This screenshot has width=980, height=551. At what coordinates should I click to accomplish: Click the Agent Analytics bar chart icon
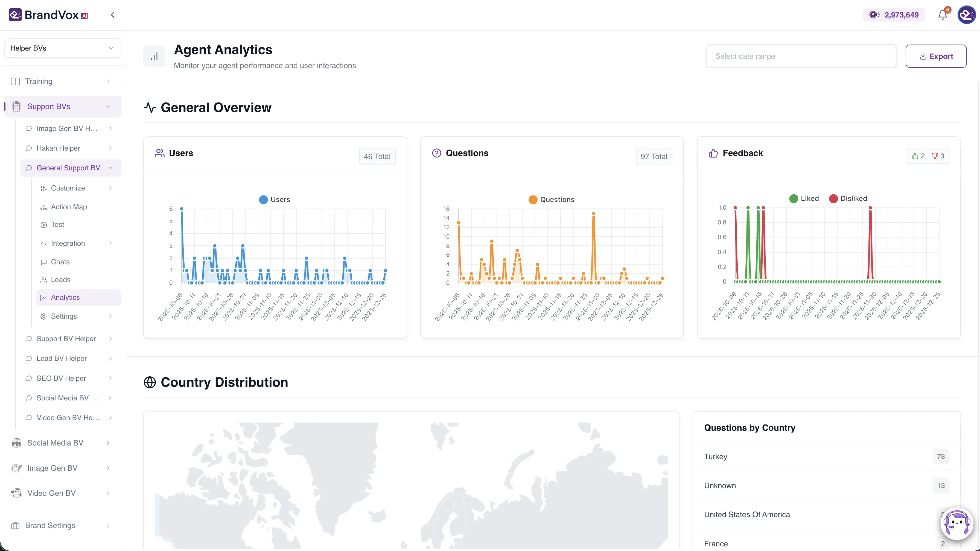click(154, 57)
